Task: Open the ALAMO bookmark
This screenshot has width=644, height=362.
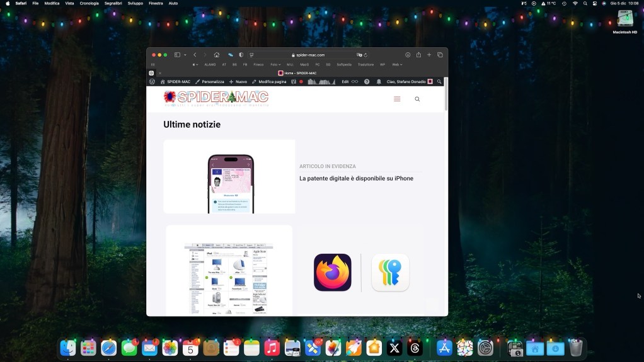Action: (210, 64)
